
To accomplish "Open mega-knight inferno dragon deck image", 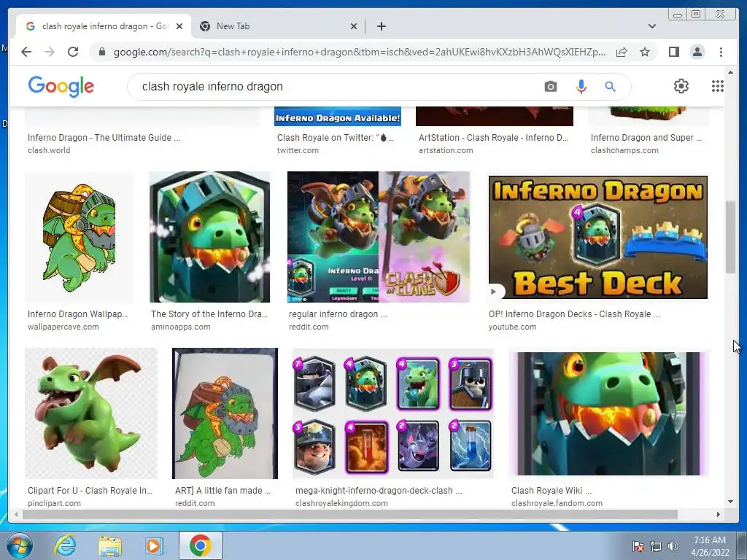I will [x=393, y=413].
